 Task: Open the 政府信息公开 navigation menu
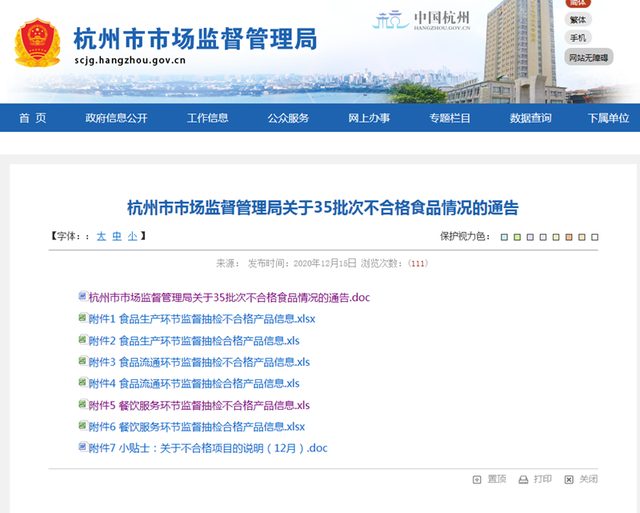[x=116, y=118]
